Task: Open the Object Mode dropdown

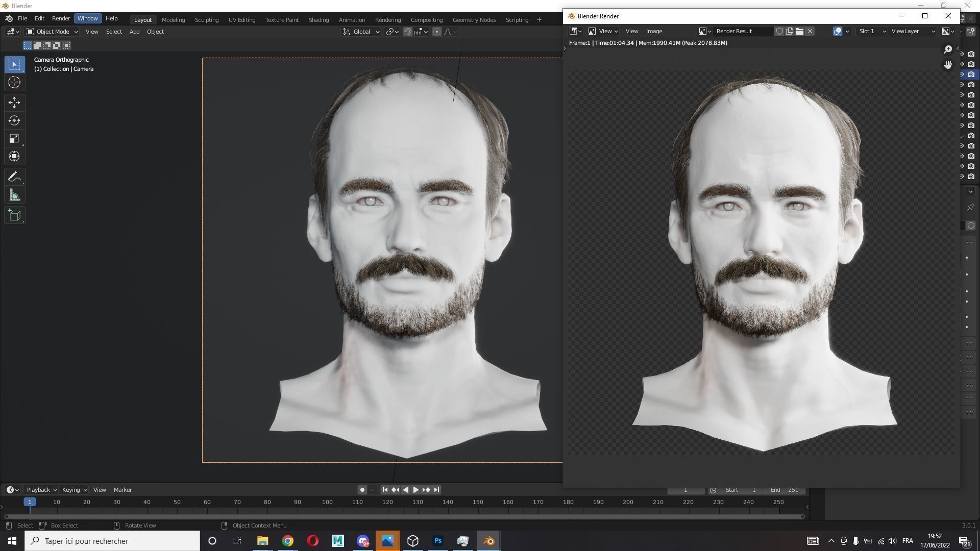Action: point(52,32)
